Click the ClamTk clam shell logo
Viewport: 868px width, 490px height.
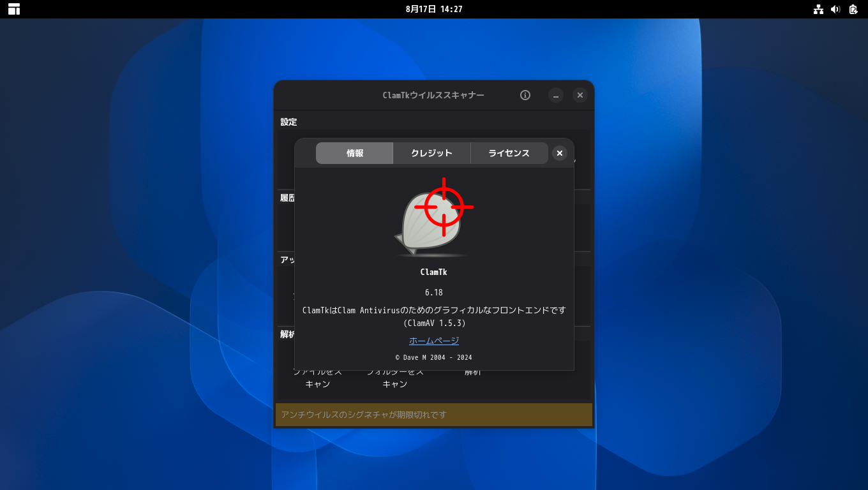(x=434, y=218)
